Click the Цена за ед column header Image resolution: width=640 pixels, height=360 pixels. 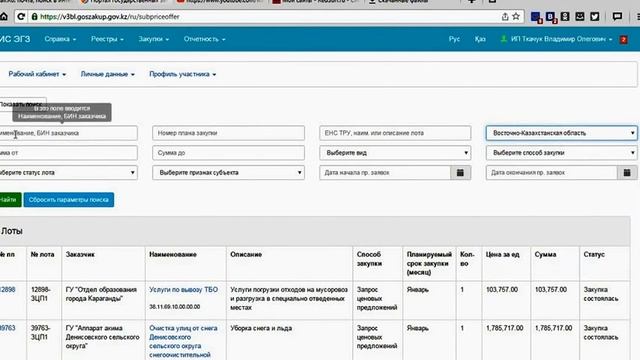click(x=502, y=254)
